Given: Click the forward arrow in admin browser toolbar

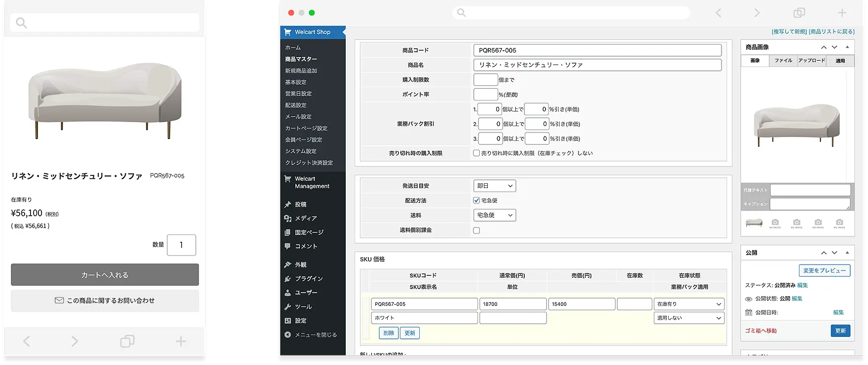Looking at the screenshot, I should coord(757,13).
